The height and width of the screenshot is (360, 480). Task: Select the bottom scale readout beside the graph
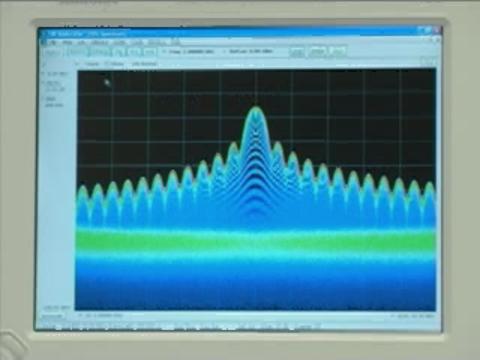(x=56, y=307)
